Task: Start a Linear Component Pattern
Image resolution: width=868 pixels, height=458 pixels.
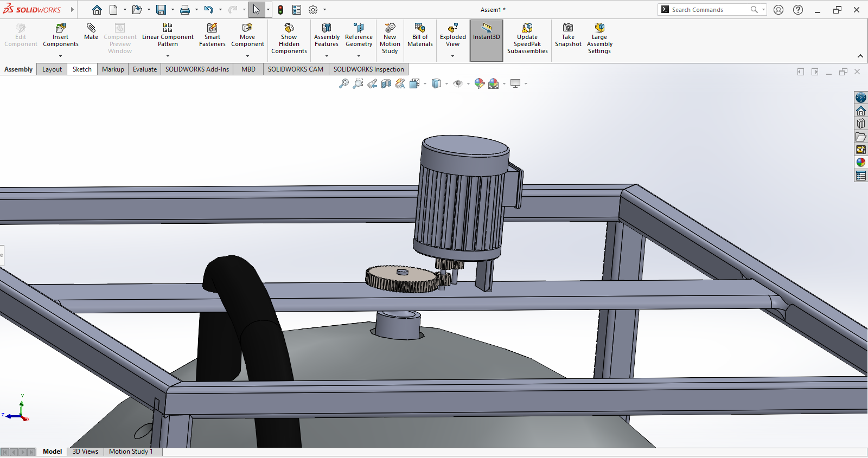Action: tap(168, 35)
